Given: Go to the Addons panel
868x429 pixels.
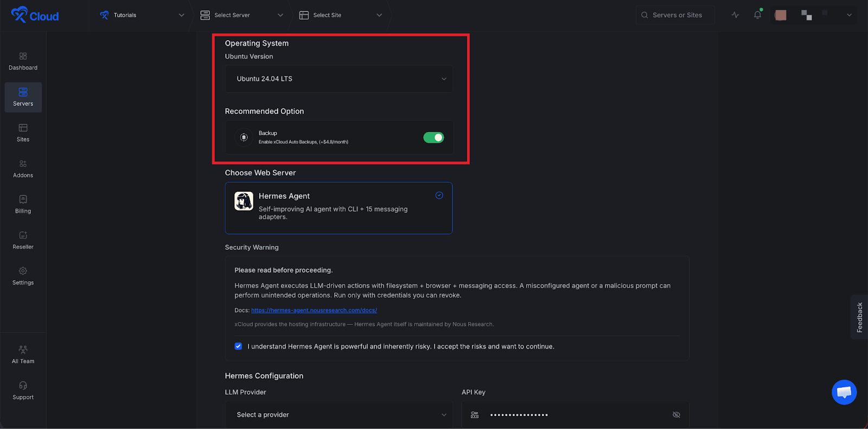Looking at the screenshot, I should 23,169.
